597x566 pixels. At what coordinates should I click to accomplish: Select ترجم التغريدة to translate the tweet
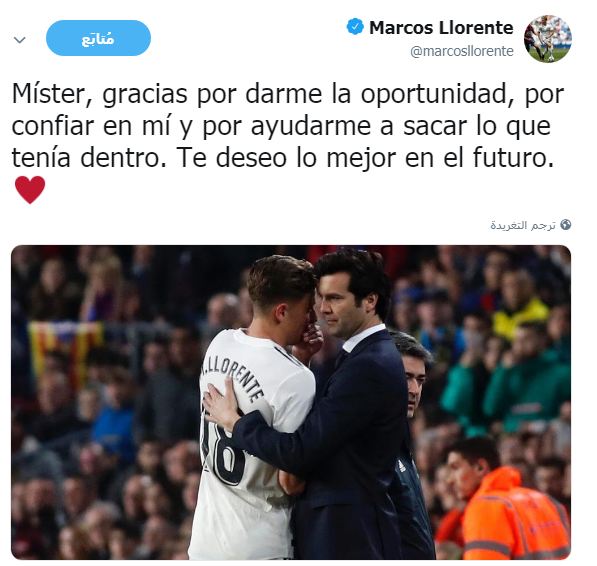[523, 225]
